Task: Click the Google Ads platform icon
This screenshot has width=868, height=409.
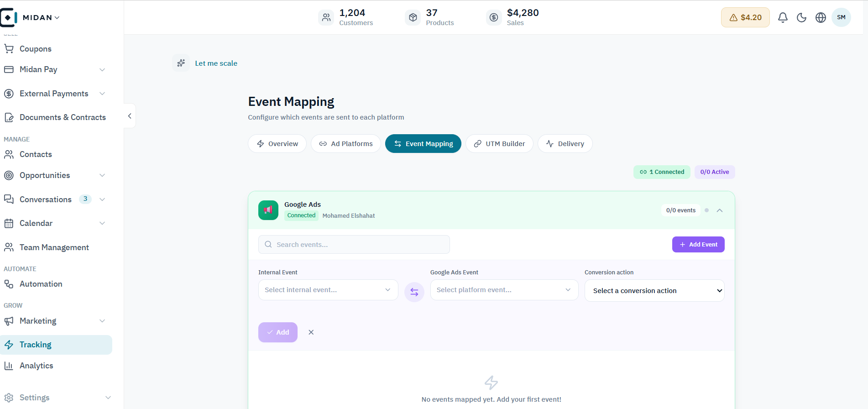Action: point(268,210)
